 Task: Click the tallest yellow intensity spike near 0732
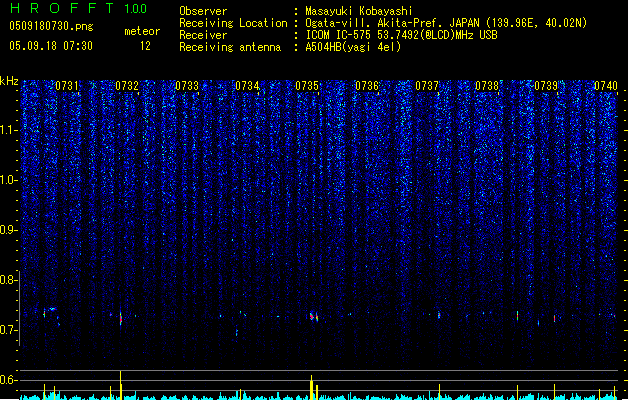click(121, 385)
